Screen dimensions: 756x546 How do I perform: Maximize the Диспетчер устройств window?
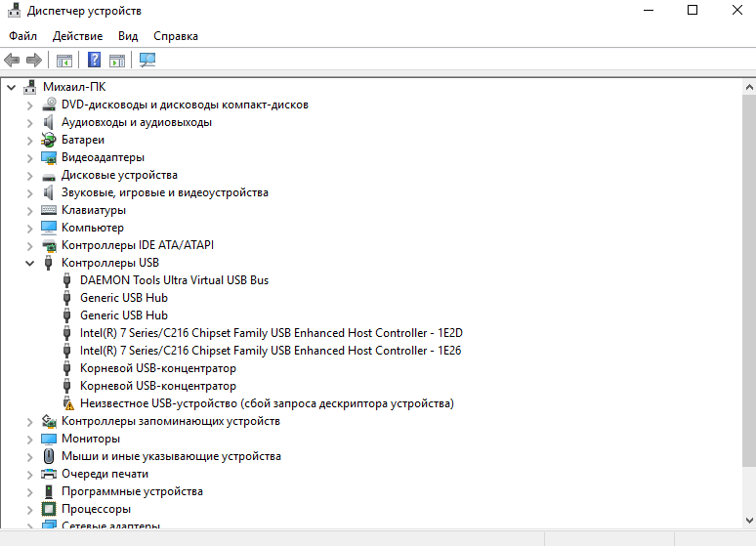pyautogui.click(x=693, y=10)
